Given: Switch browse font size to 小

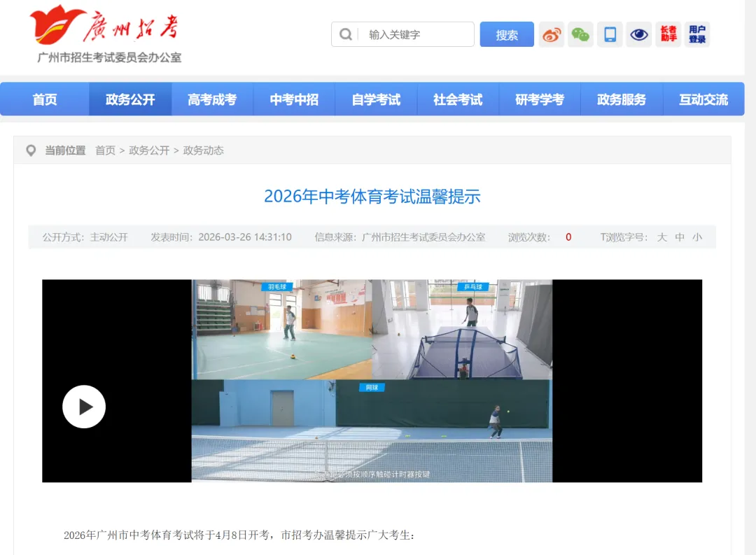Looking at the screenshot, I should [x=697, y=237].
